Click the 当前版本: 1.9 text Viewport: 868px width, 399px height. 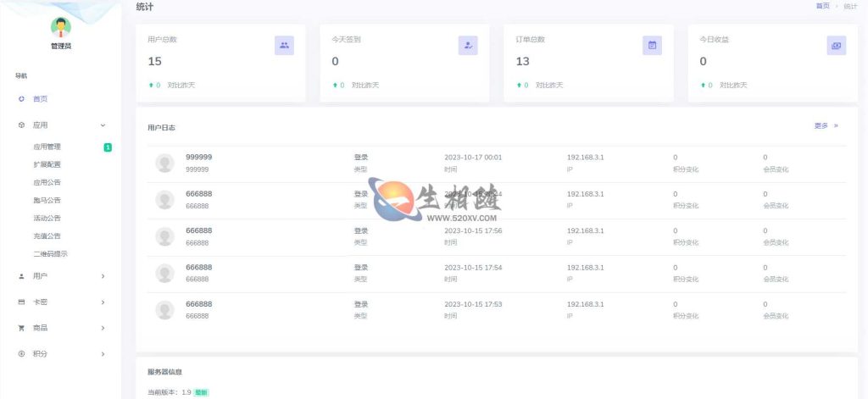point(170,392)
